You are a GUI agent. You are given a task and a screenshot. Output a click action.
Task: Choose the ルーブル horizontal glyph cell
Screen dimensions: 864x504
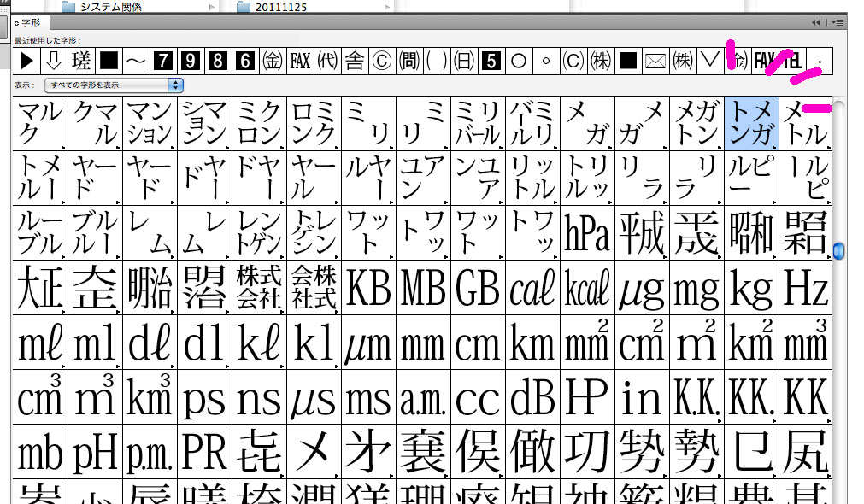tap(40, 233)
